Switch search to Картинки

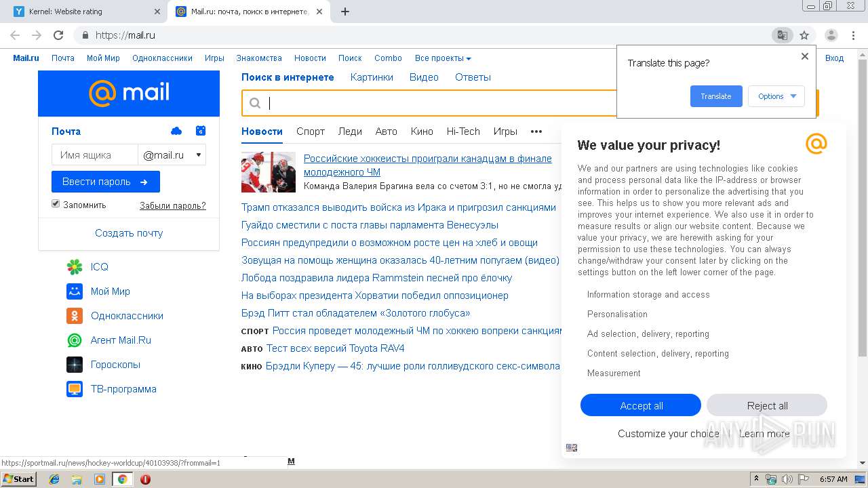[x=372, y=77]
